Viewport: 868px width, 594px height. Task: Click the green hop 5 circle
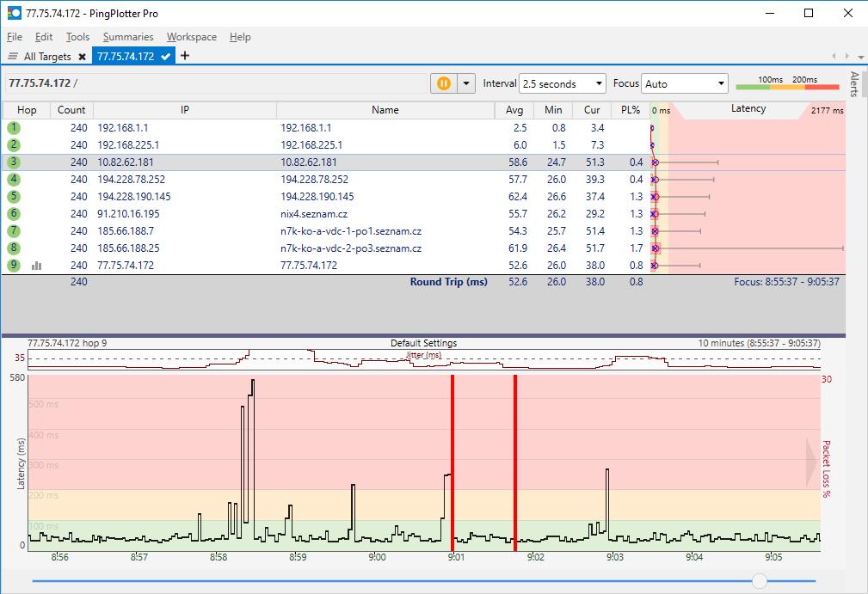point(14,196)
